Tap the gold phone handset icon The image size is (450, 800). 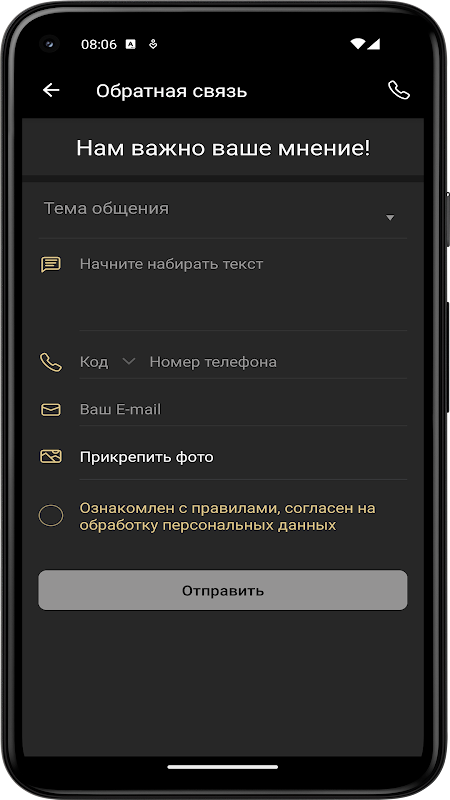point(51,362)
